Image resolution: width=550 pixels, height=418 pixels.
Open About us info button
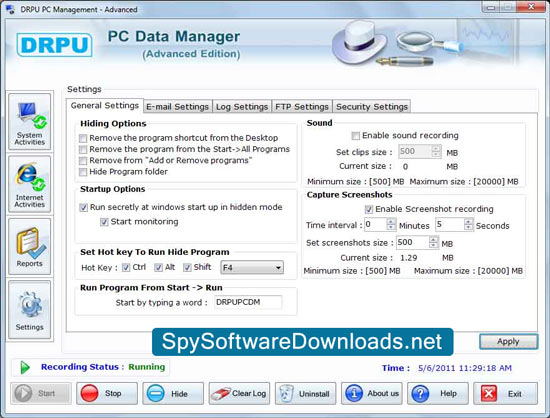point(372,393)
